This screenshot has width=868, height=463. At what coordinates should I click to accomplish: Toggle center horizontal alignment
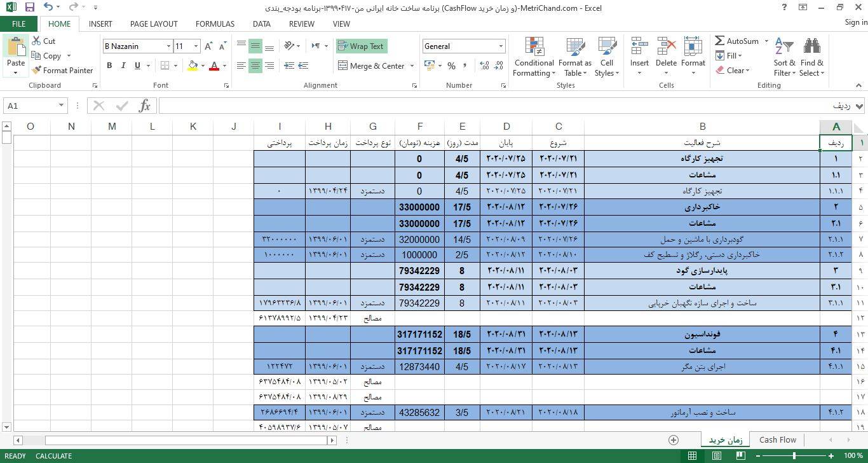pos(255,66)
